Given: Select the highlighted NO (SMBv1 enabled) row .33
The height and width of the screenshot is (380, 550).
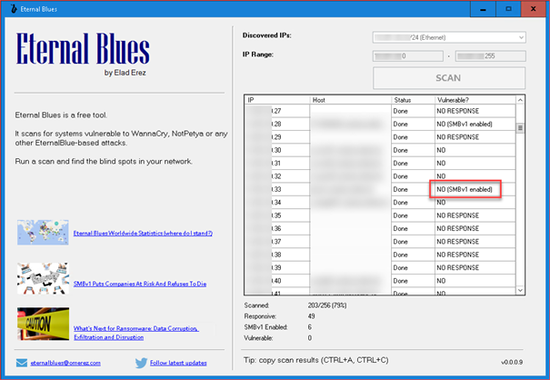Looking at the screenshot, I should point(380,189).
